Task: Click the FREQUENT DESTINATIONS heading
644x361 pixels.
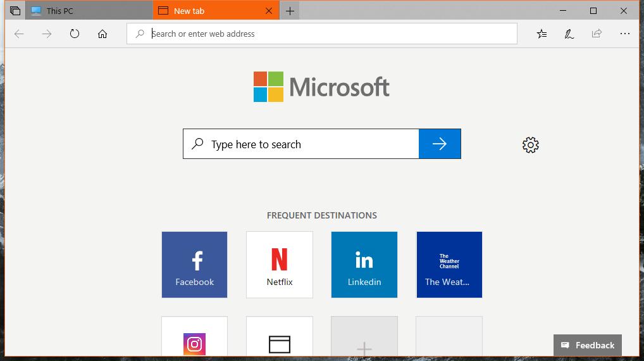Action: tap(321, 215)
